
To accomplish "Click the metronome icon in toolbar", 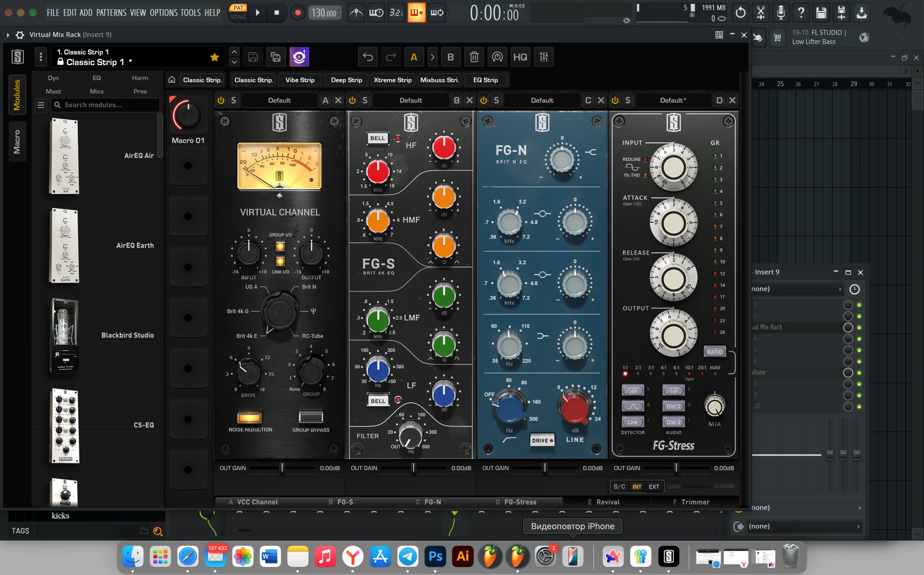I will point(356,13).
